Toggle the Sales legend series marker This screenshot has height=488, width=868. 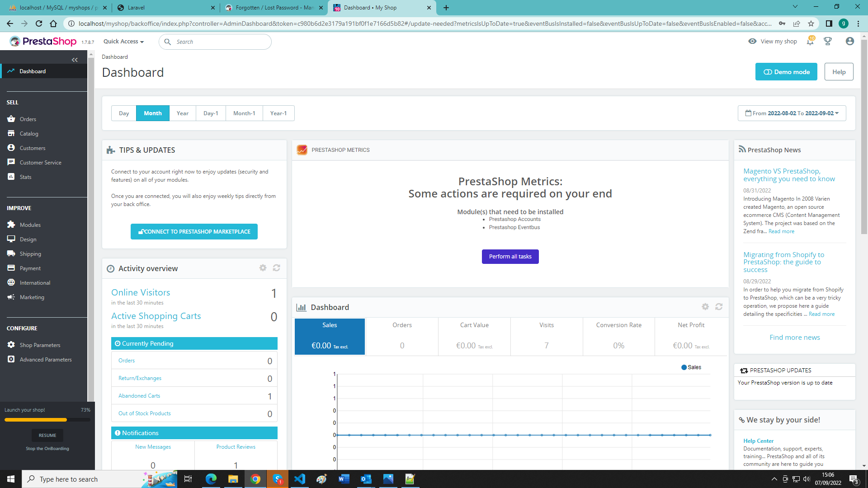(x=684, y=367)
